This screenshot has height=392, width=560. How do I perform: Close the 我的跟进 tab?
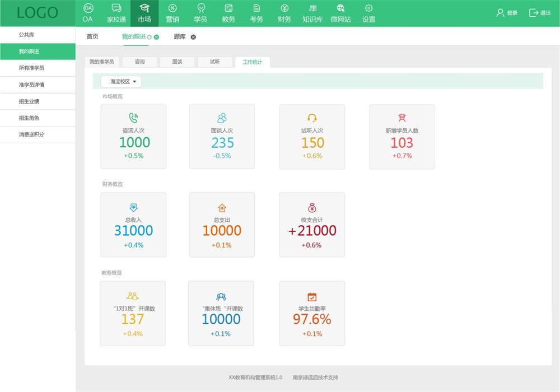click(157, 37)
